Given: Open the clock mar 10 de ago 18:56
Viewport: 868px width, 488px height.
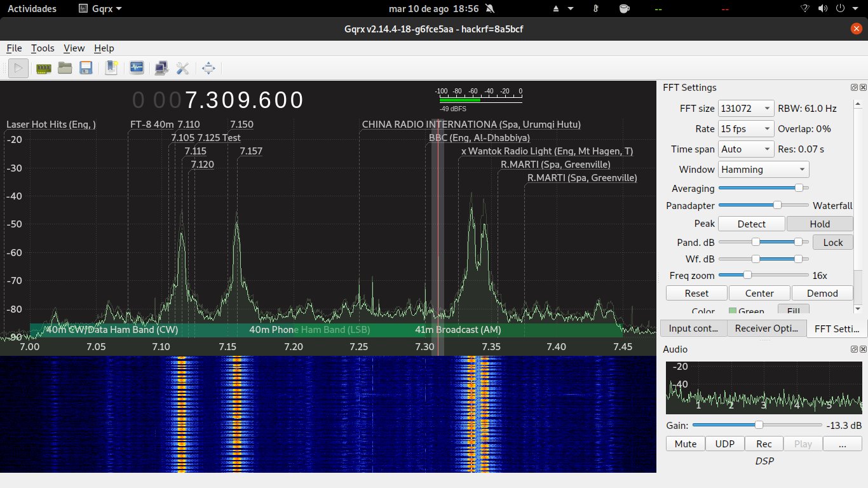Looking at the screenshot, I should coord(433,8).
